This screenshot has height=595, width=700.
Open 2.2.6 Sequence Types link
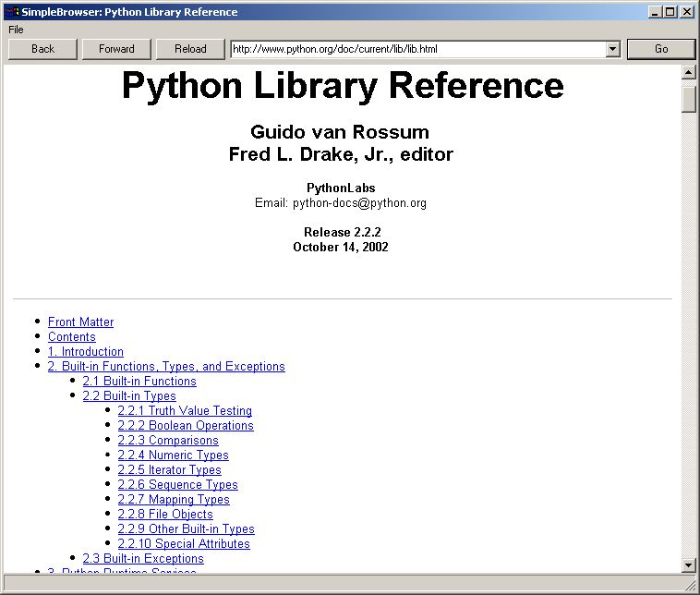coord(178,484)
